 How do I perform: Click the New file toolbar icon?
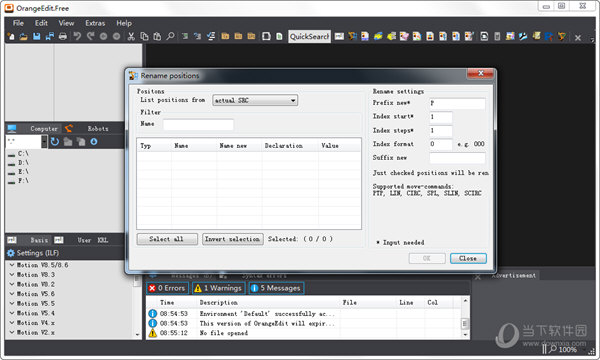(11, 36)
